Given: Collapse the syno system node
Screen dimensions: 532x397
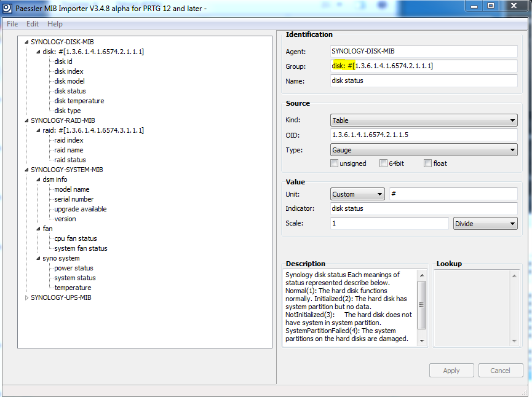Looking at the screenshot, I should click(38, 258).
